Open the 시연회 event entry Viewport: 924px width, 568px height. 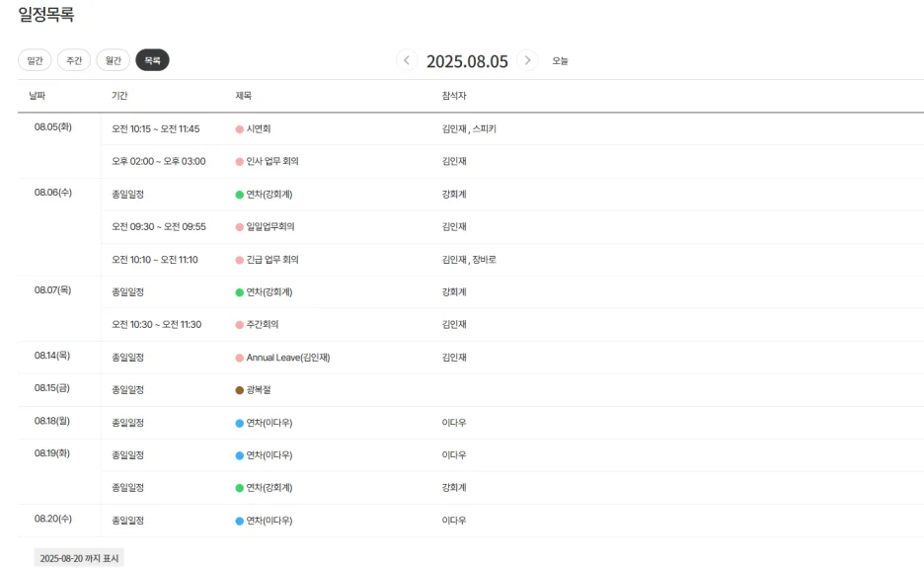pos(258,128)
